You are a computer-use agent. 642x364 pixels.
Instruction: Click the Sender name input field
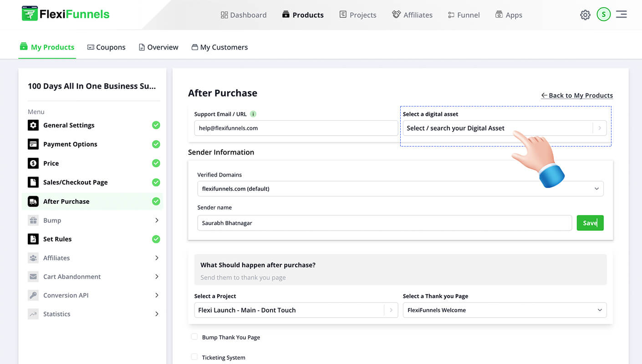pyautogui.click(x=384, y=223)
